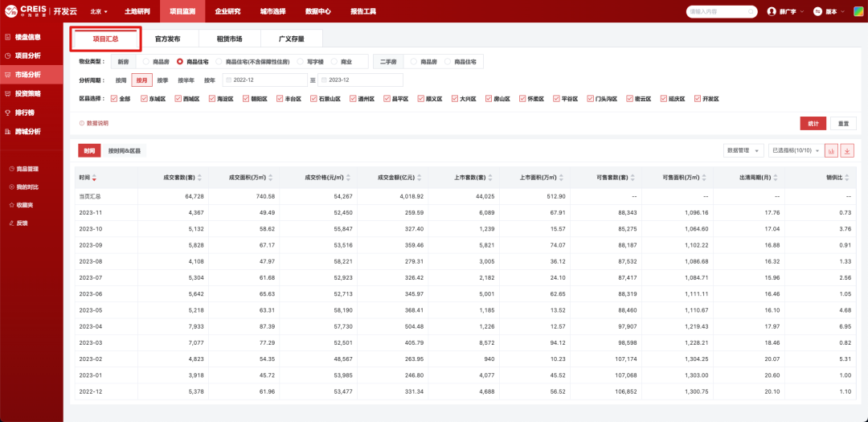
Task: Set analysis period to 按年
Action: click(209, 80)
